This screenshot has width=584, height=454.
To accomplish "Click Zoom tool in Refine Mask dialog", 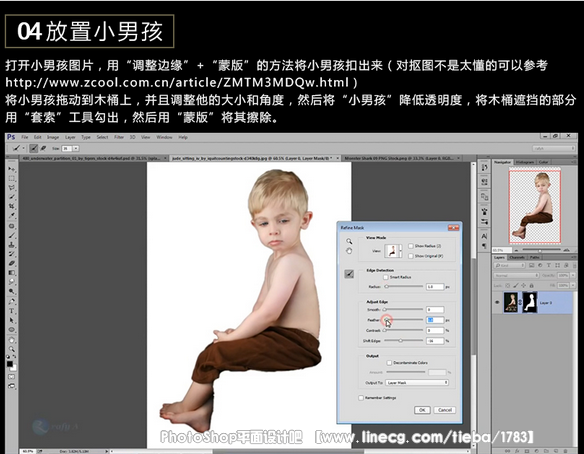I will coord(349,241).
